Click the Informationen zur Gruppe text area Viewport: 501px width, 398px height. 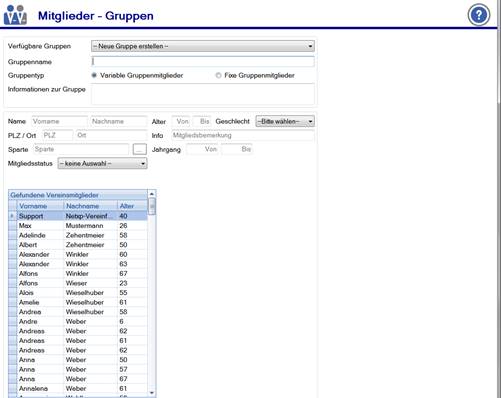(x=203, y=94)
